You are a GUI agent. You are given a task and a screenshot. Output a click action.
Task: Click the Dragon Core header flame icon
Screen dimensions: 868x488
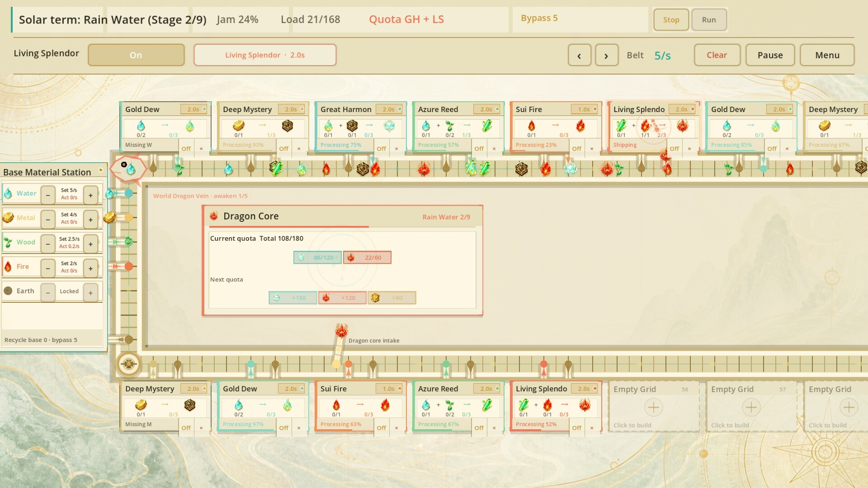click(214, 216)
